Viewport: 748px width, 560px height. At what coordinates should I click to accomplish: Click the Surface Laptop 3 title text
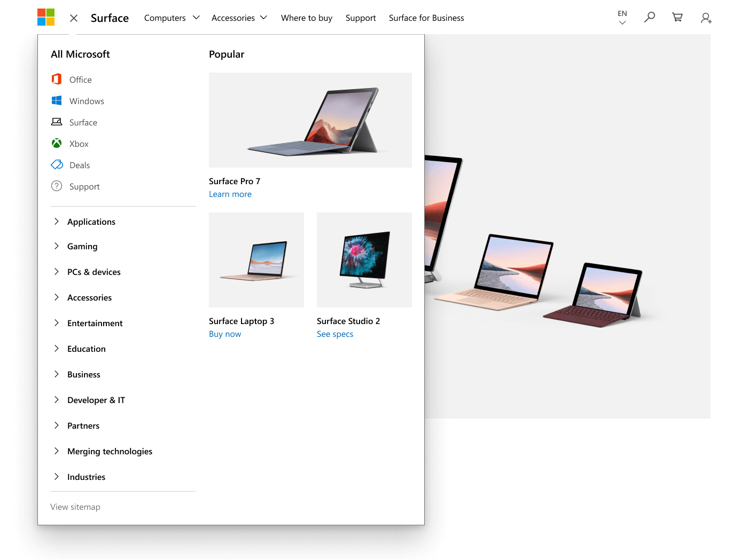click(241, 321)
